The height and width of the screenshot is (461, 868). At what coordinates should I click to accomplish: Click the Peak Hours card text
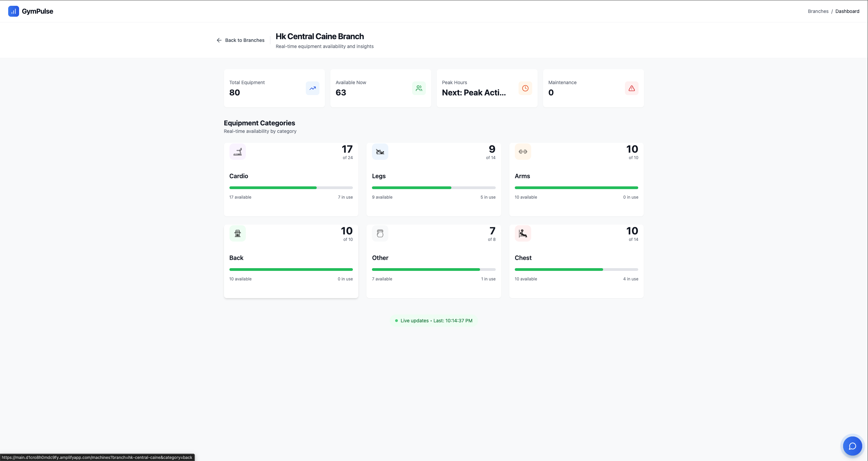coord(474,92)
